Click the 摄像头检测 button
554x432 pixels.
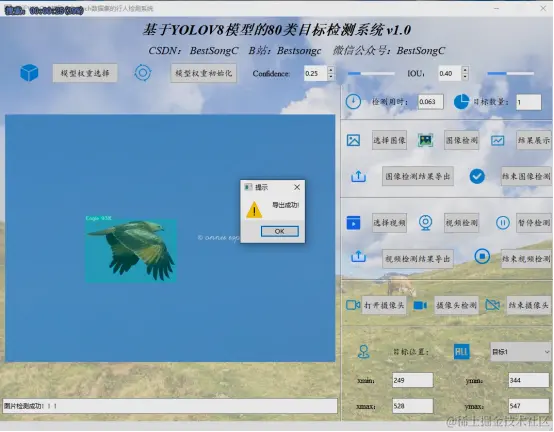click(456, 305)
